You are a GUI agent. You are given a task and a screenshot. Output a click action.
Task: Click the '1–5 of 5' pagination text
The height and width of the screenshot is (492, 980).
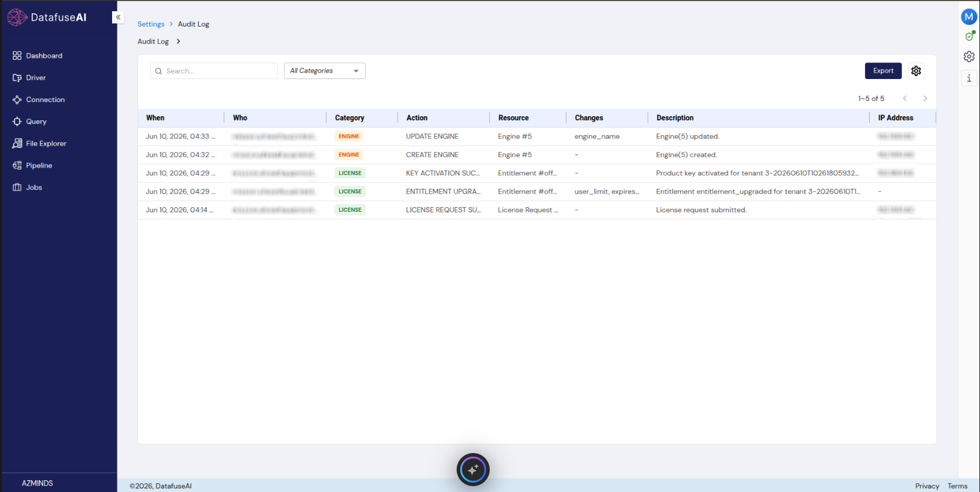tap(871, 99)
